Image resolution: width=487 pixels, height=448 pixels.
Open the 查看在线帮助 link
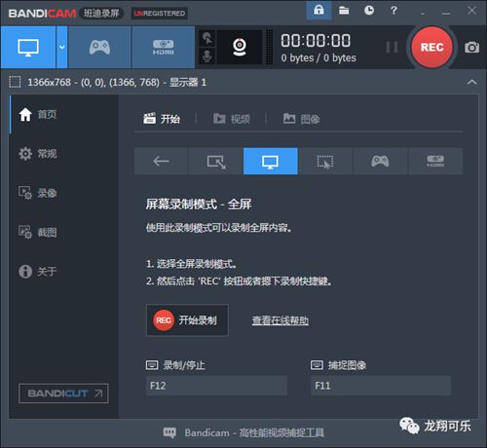(x=281, y=320)
